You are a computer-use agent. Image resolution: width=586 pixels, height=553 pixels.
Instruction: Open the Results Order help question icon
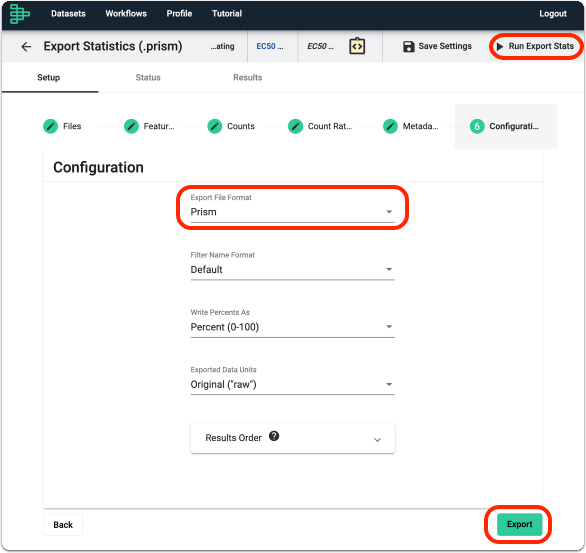(x=274, y=436)
